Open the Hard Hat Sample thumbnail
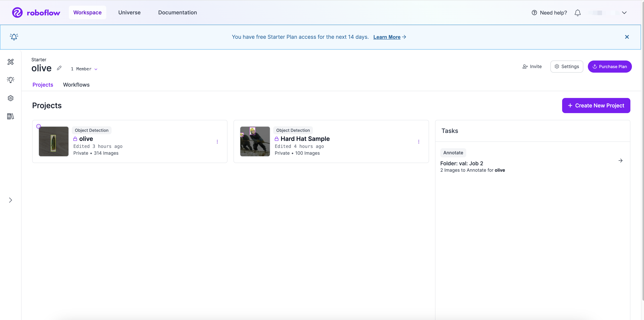The height and width of the screenshot is (320, 644). [x=255, y=141]
